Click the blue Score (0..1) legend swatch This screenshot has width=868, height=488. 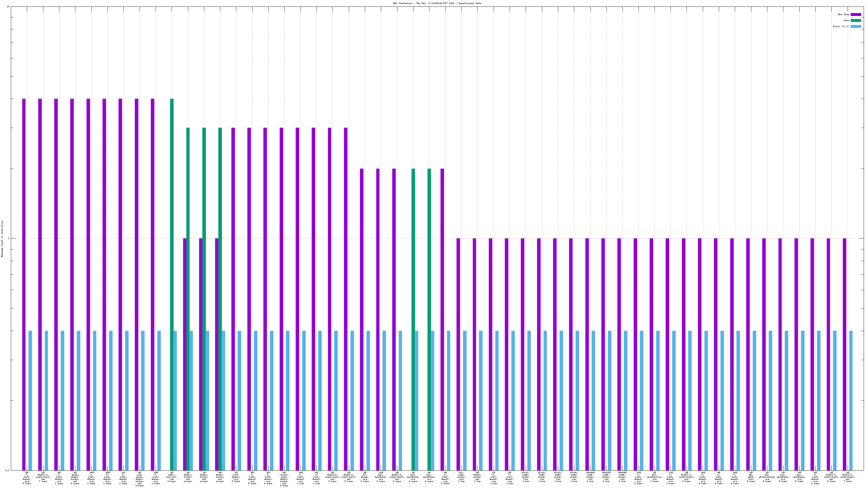(x=856, y=26)
